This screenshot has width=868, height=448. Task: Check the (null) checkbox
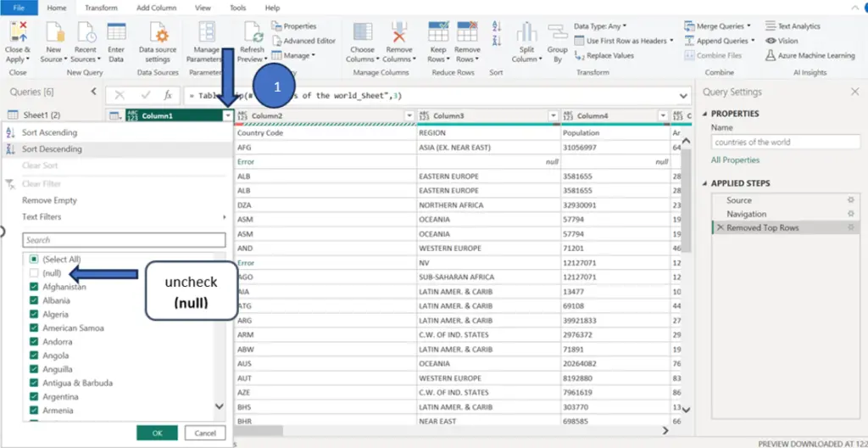(x=34, y=273)
